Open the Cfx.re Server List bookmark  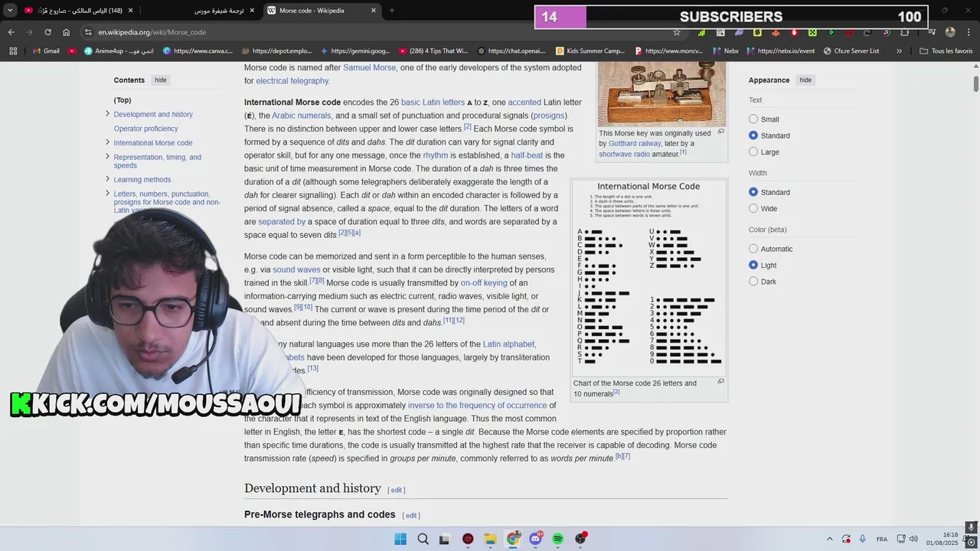[851, 51]
